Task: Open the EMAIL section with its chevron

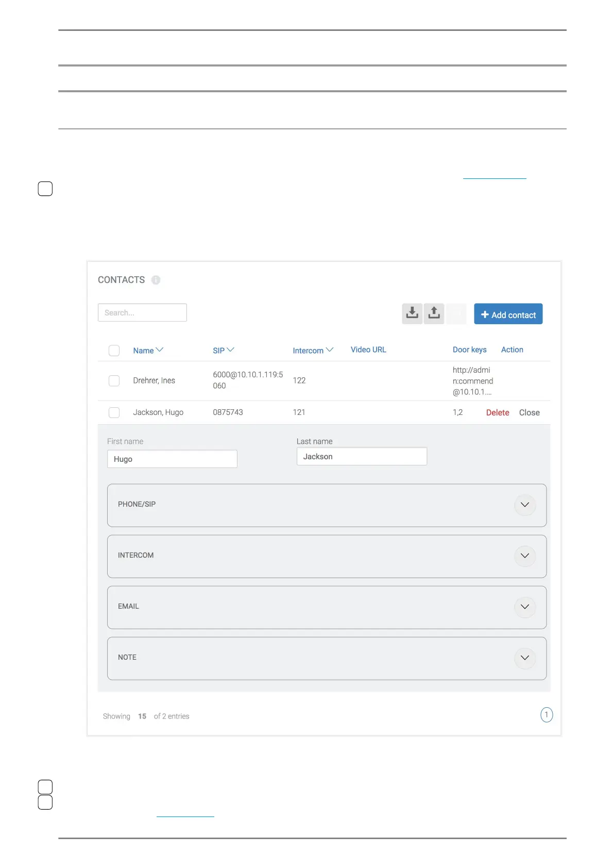Action: click(524, 607)
